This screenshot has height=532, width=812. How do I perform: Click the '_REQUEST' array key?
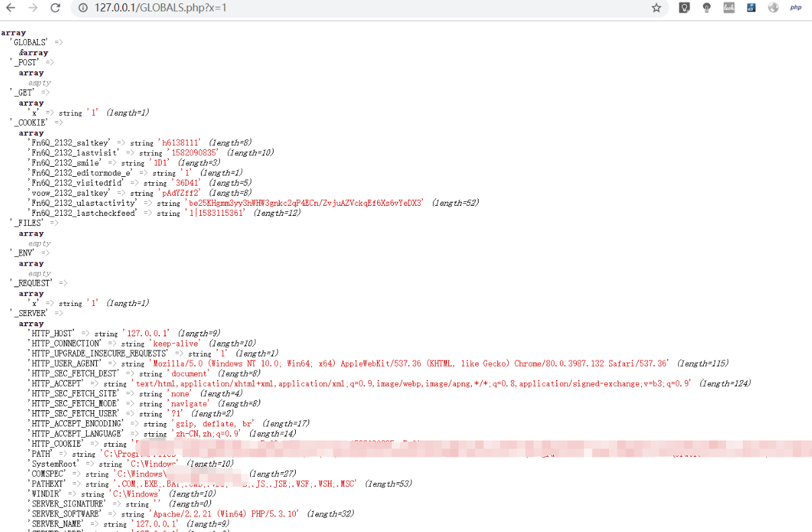pyautogui.click(x=32, y=283)
